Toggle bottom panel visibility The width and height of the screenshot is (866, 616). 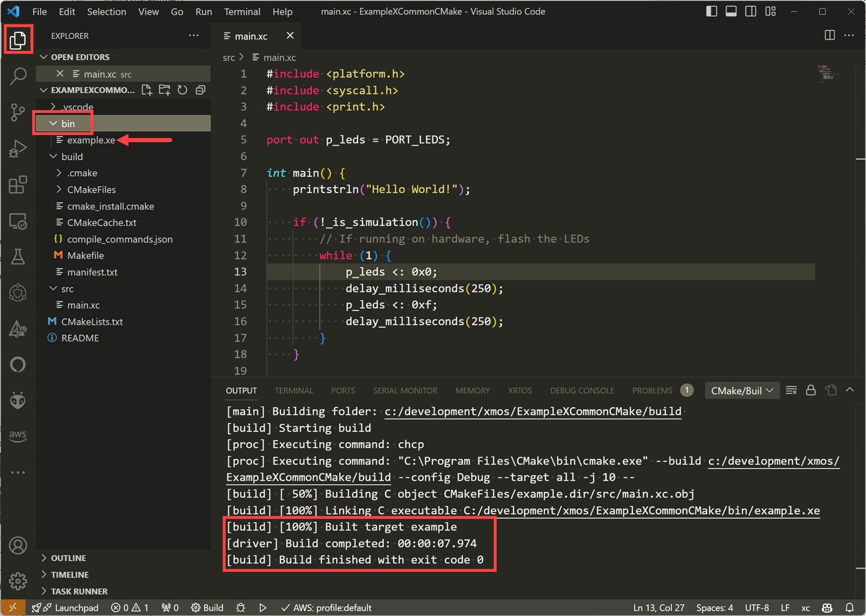coord(731,11)
